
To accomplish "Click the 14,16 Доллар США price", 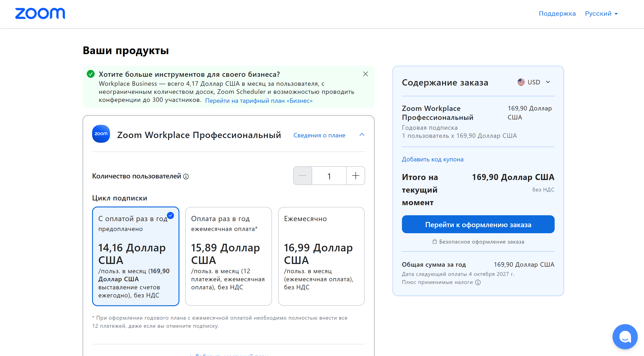I will [x=132, y=254].
